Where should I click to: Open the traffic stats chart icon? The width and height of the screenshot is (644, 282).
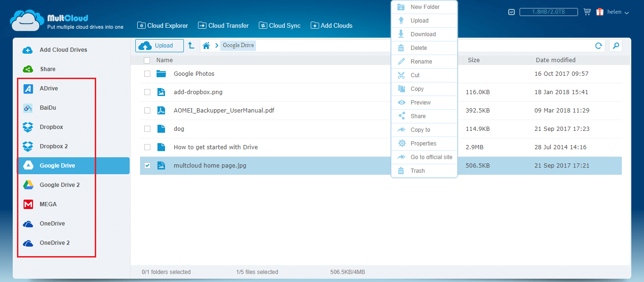[512, 12]
